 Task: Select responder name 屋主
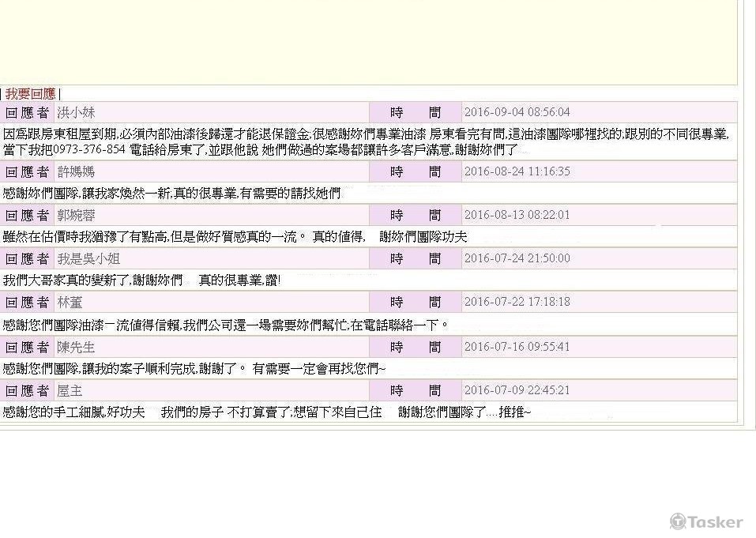pos(70,390)
